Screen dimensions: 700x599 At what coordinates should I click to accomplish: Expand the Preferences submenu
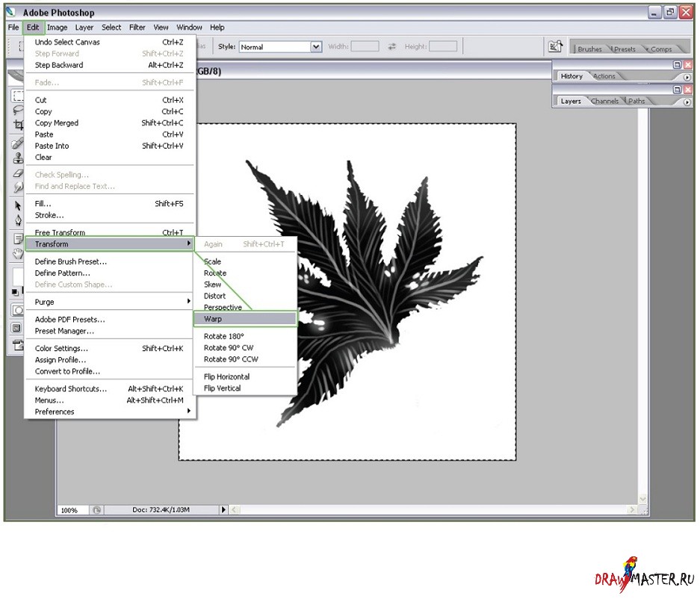(x=110, y=412)
